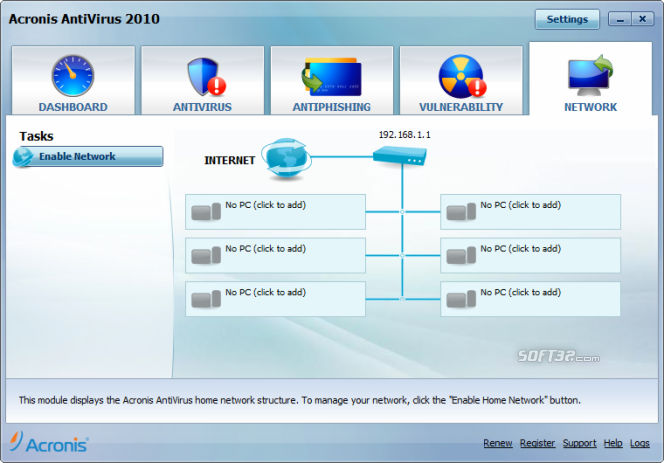Switch to the ANTIPHISHING tab label

coord(332,107)
